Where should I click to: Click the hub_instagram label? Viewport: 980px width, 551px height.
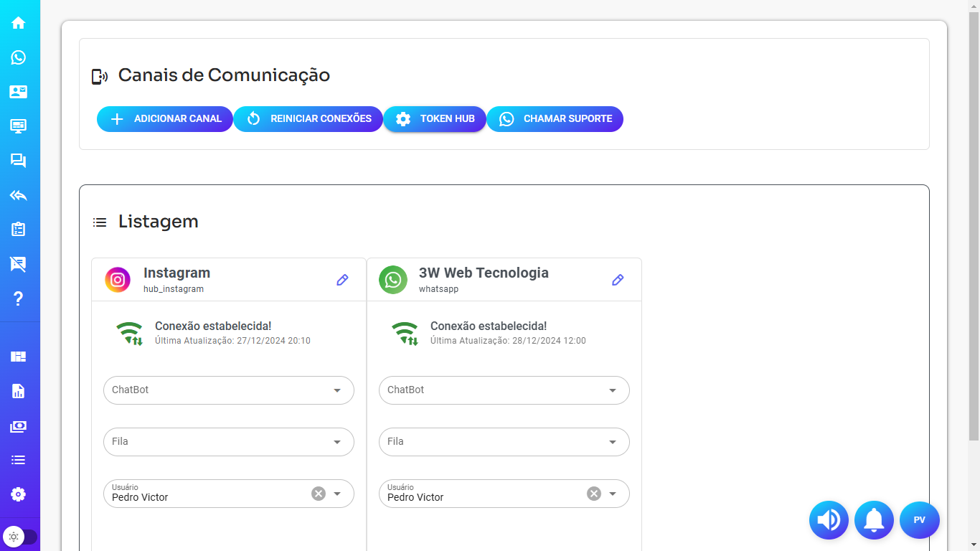[174, 289]
